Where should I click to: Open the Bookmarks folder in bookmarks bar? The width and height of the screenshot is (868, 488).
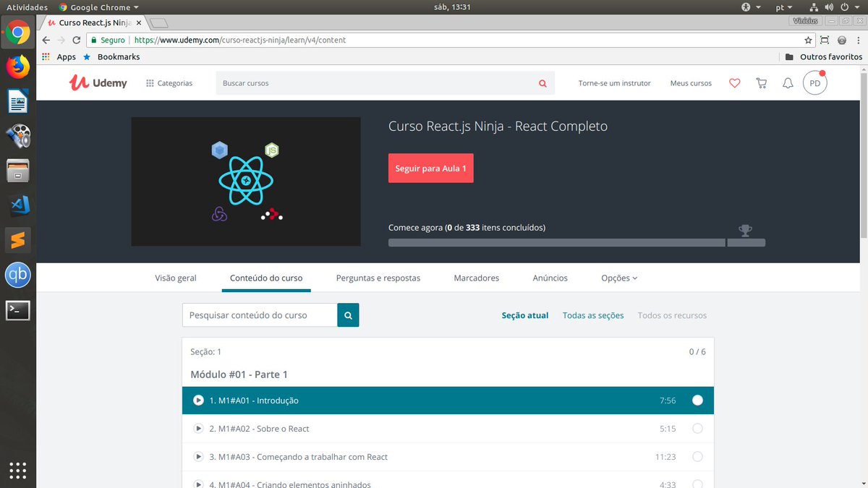[111, 56]
